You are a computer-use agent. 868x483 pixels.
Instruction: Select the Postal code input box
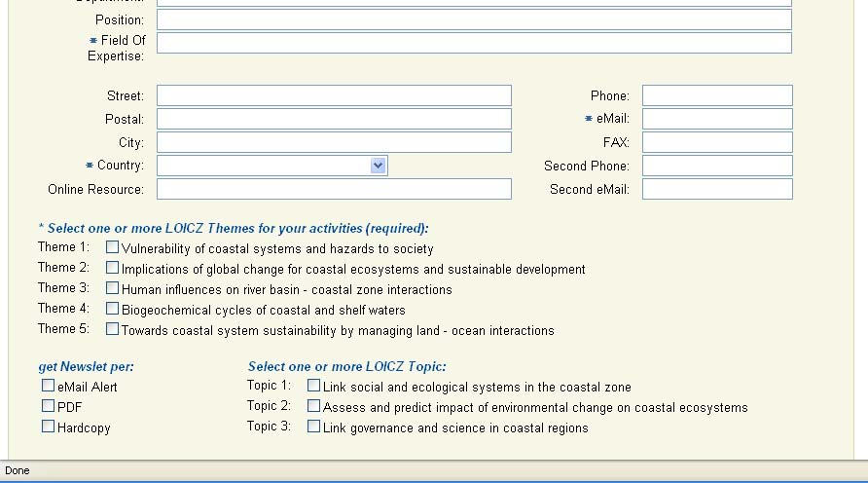[334, 119]
